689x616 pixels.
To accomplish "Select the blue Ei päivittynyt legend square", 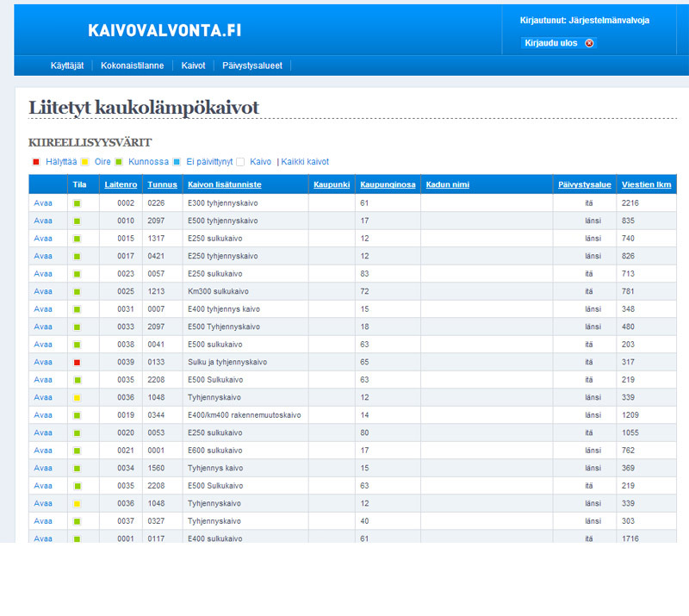I will point(177,162).
